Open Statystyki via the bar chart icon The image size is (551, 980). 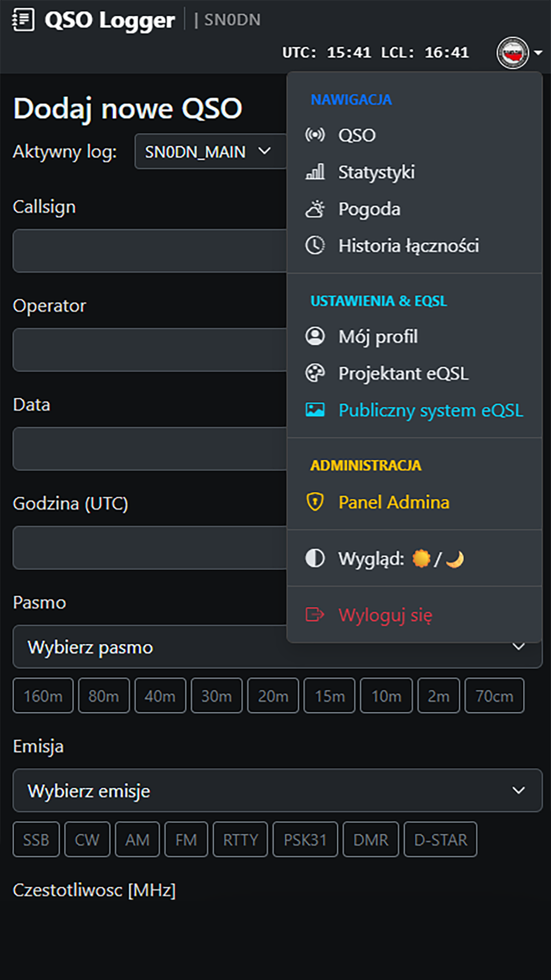[x=315, y=172]
